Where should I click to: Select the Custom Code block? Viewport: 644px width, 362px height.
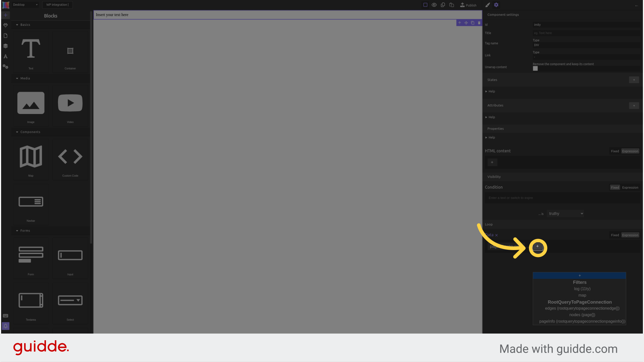pyautogui.click(x=70, y=161)
